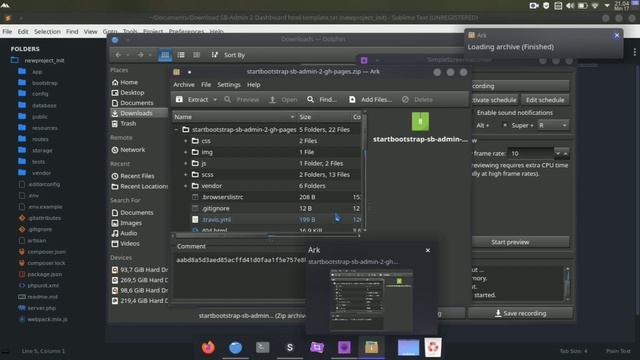Click Activate schedule in SimpleScreenRecorder
The height and width of the screenshot is (360, 640).
click(495, 100)
